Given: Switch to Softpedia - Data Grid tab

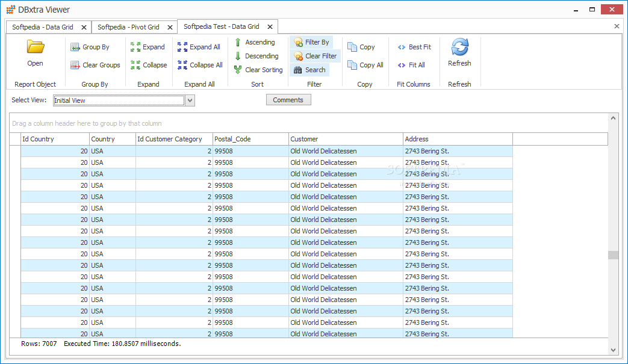Looking at the screenshot, I should [43, 27].
